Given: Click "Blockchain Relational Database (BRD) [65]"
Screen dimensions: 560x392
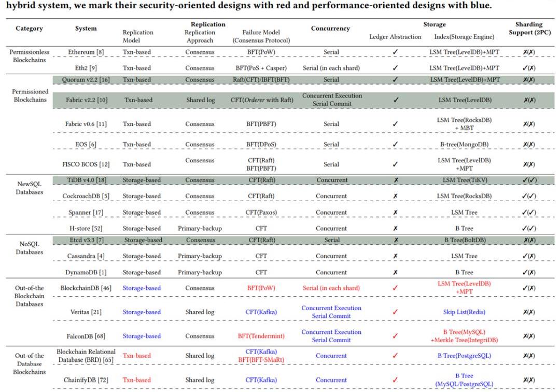Looking at the screenshot, I should [x=86, y=356].
